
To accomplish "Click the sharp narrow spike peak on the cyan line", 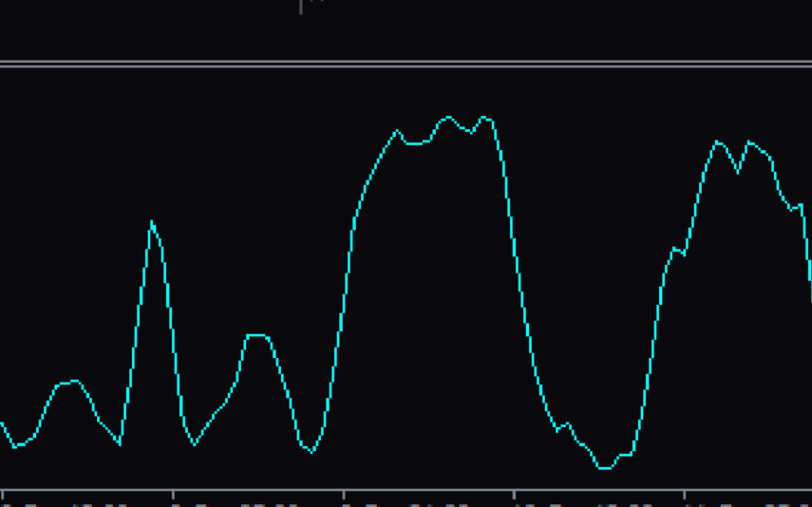I will click(152, 223).
